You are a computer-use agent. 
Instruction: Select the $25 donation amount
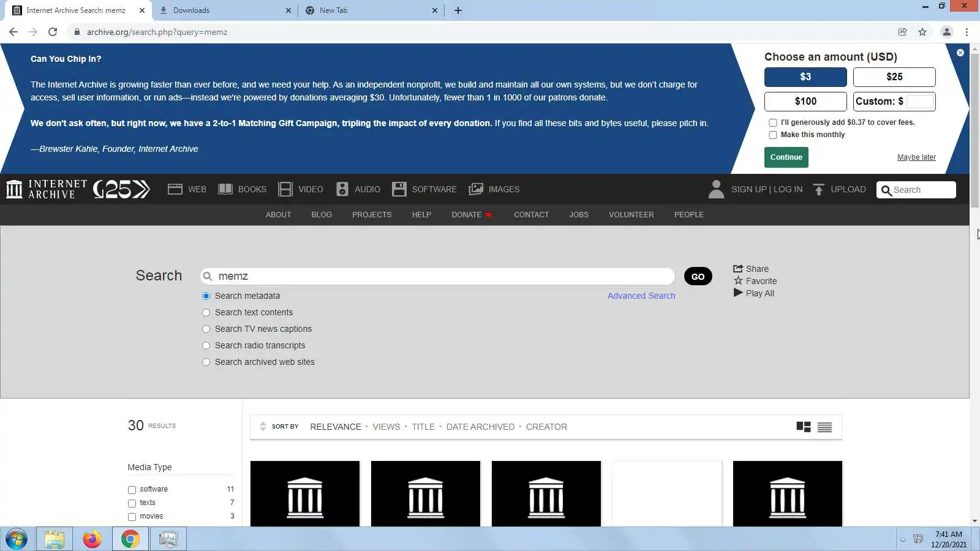[894, 77]
